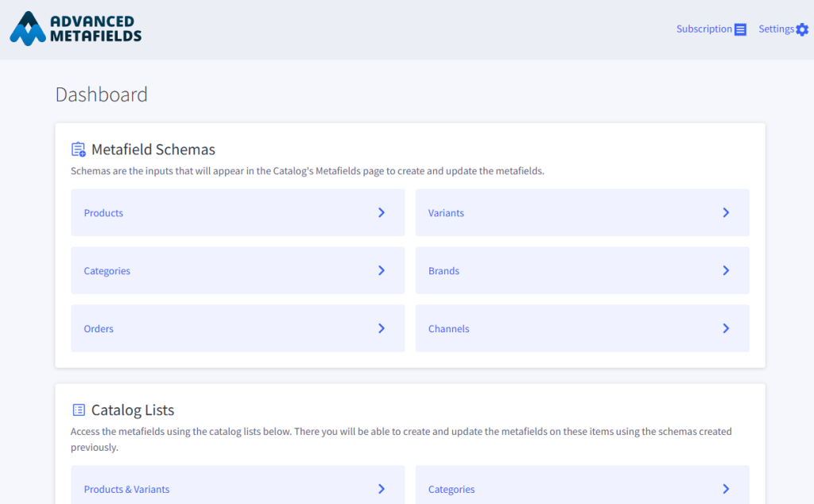814x504 pixels.
Task: Open the Variants schema card
Action: coord(583,213)
